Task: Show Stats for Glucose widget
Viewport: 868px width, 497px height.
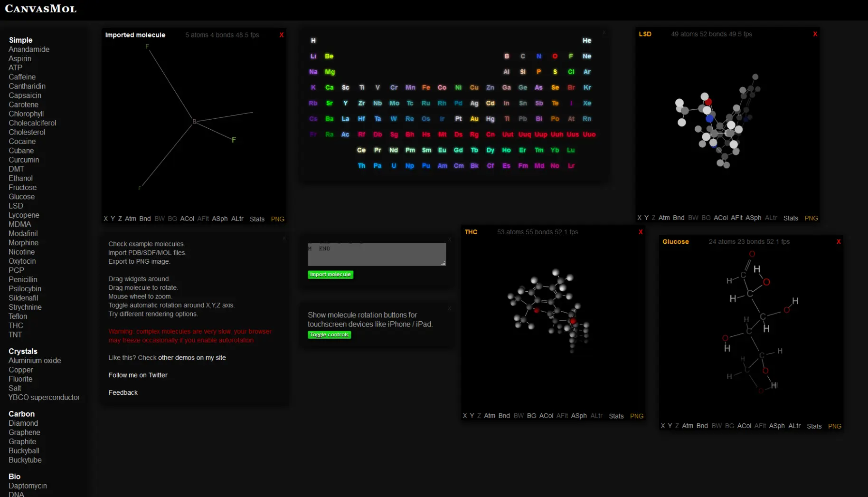Action: [x=814, y=426]
